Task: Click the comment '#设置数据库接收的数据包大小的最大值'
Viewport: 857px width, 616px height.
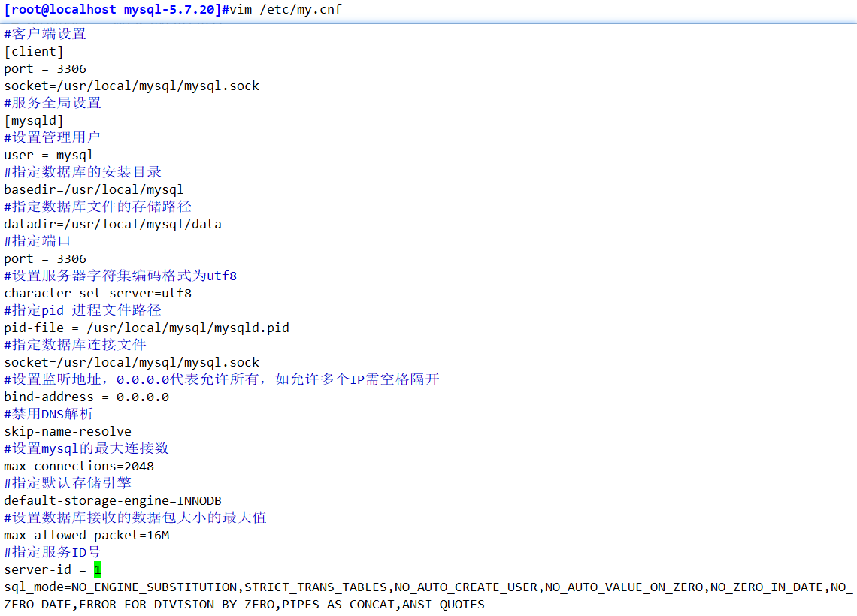Action: click(x=135, y=517)
